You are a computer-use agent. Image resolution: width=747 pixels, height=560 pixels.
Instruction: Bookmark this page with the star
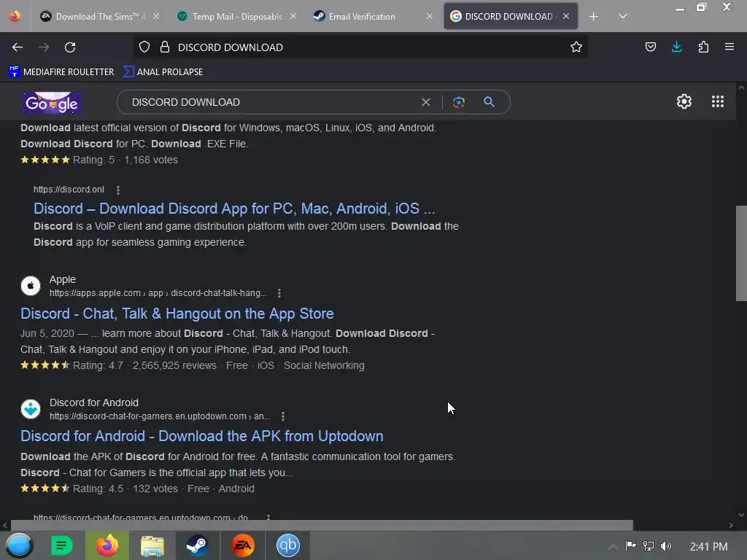click(x=576, y=47)
